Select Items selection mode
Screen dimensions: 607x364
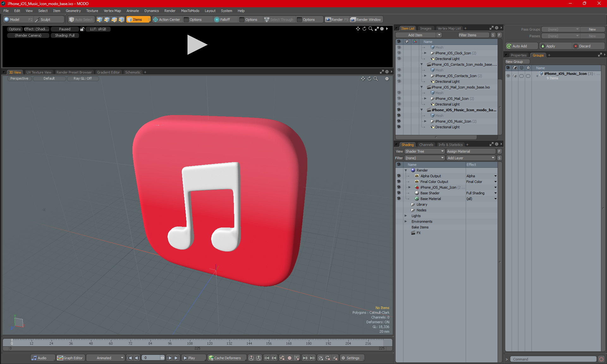click(x=138, y=20)
